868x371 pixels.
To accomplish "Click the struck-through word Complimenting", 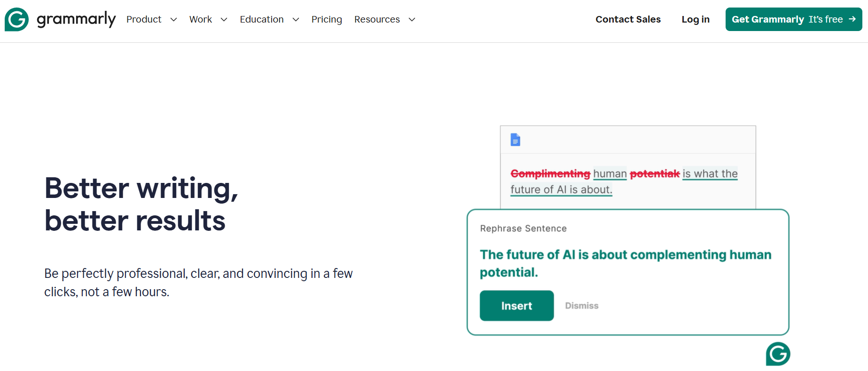I will (550, 174).
